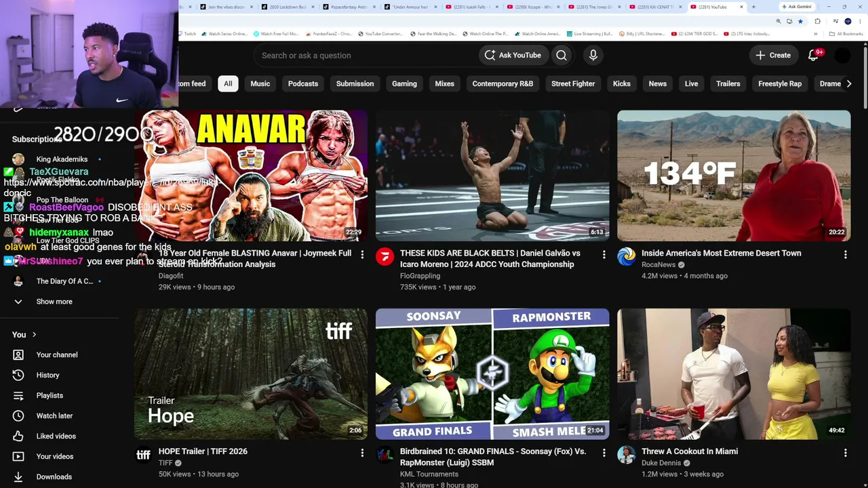The image size is (868, 488).
Task: Switch to the 2020 Lockdown browser tab
Action: click(290, 7)
